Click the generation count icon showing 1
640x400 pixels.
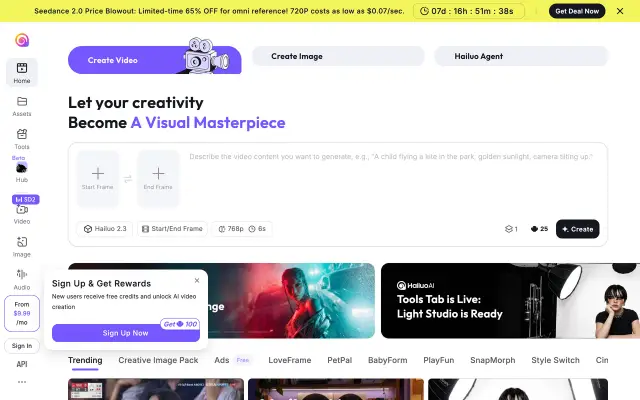(x=511, y=229)
